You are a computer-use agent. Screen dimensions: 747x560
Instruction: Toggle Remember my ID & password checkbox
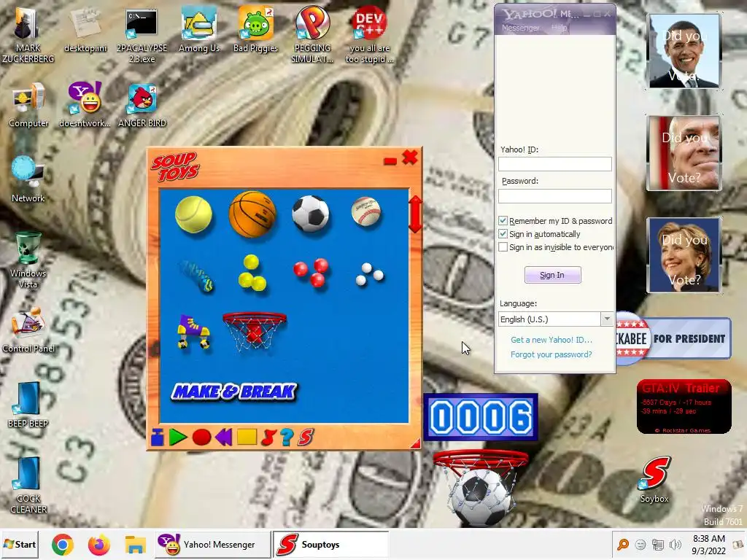(503, 220)
